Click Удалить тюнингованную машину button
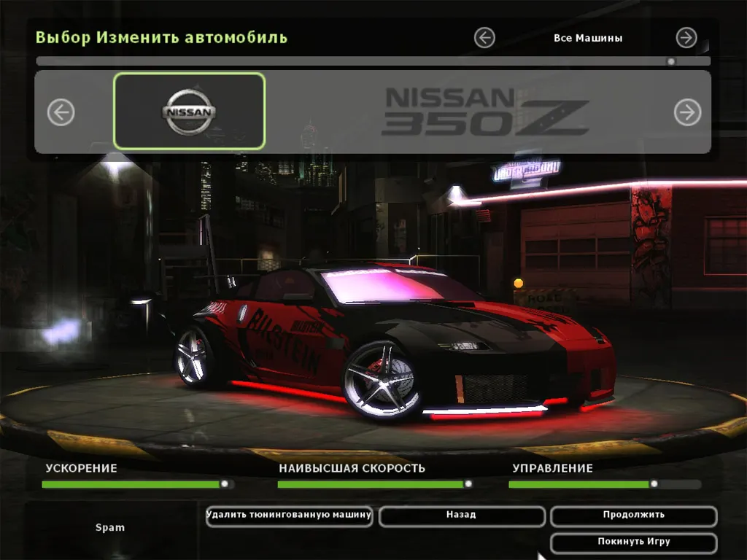The image size is (747, 560). (x=289, y=516)
